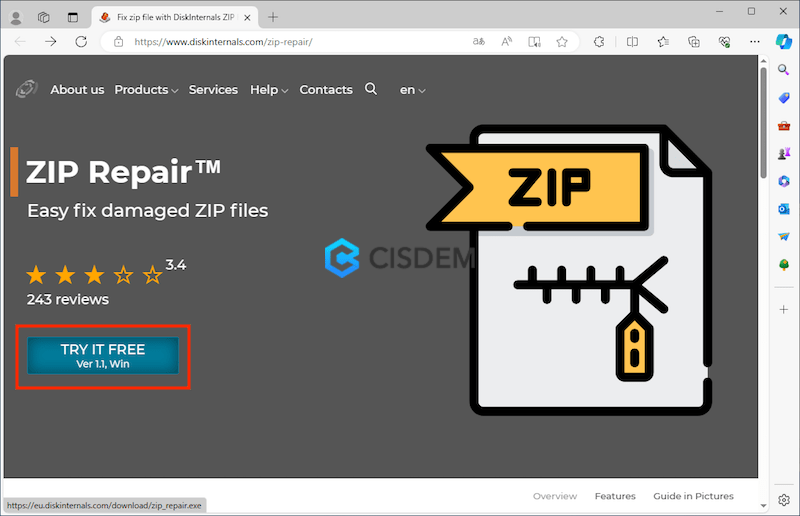Open the Contacts link
The image size is (800, 516).
coord(326,90)
